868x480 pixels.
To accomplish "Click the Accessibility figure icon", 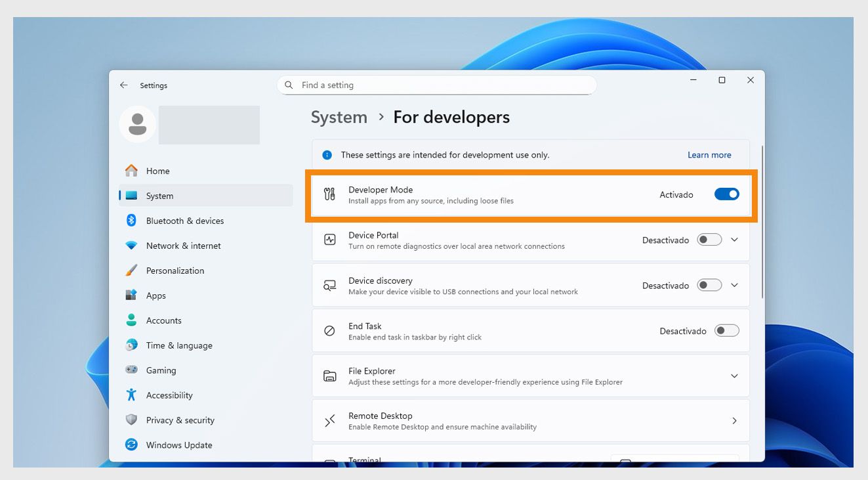I will (131, 395).
